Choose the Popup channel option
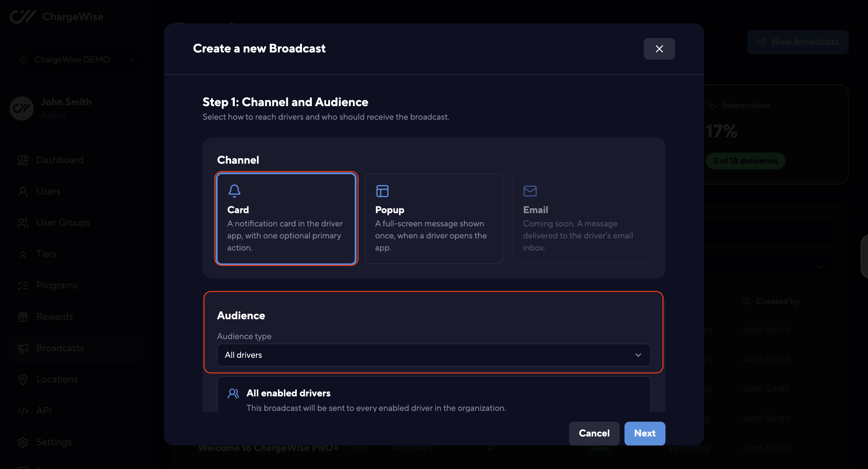868x469 pixels. 434,219
